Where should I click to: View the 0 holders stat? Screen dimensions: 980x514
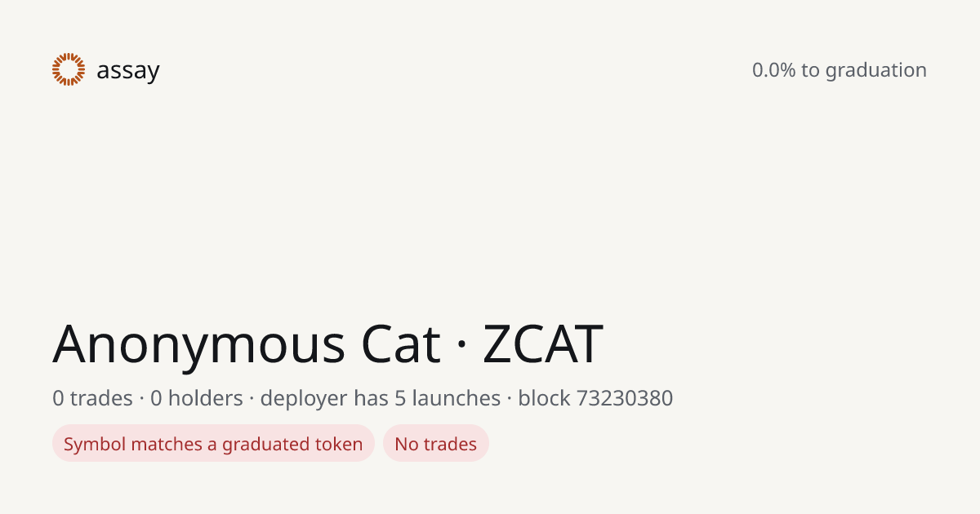coord(197,398)
